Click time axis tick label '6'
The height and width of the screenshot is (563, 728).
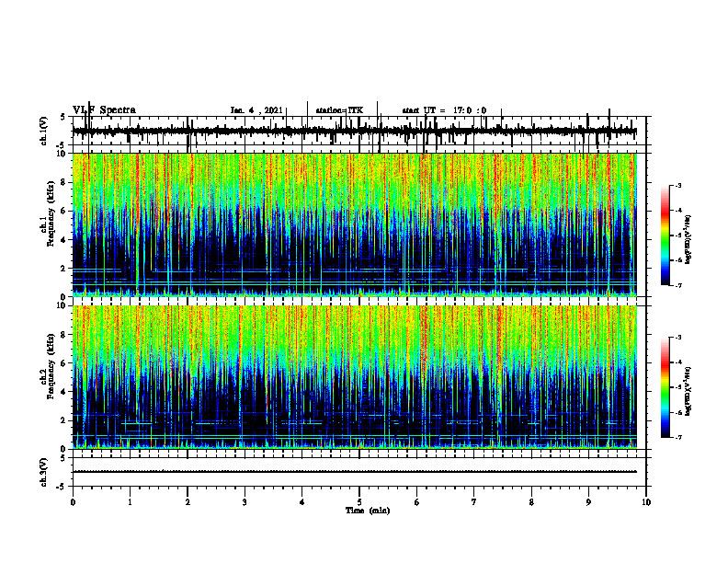coord(417,502)
